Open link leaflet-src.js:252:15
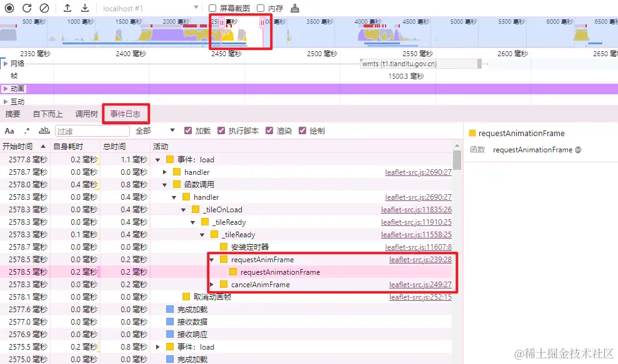This screenshot has height=364, width=618. (x=420, y=297)
